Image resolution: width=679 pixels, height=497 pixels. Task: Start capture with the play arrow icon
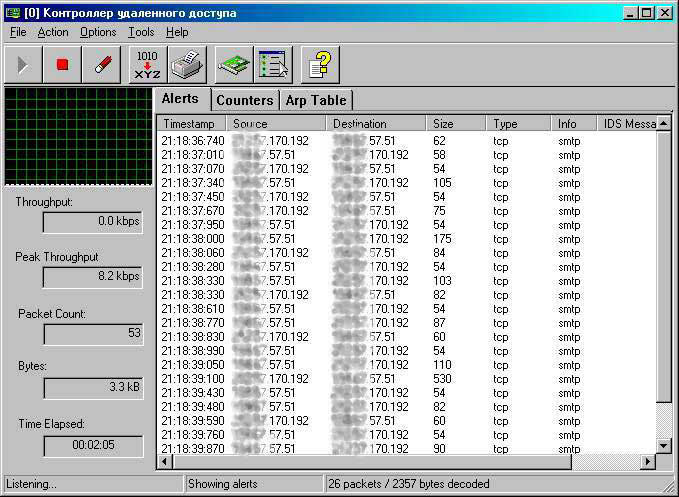[x=23, y=65]
